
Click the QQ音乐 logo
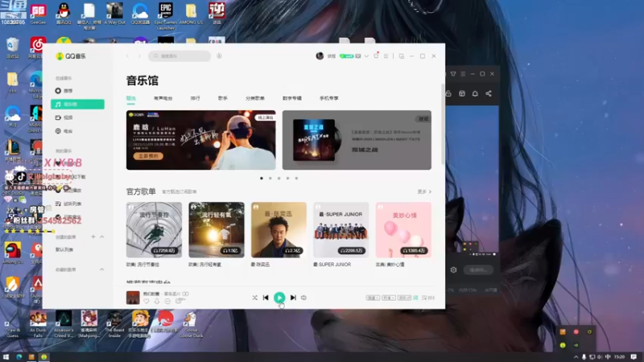71,56
